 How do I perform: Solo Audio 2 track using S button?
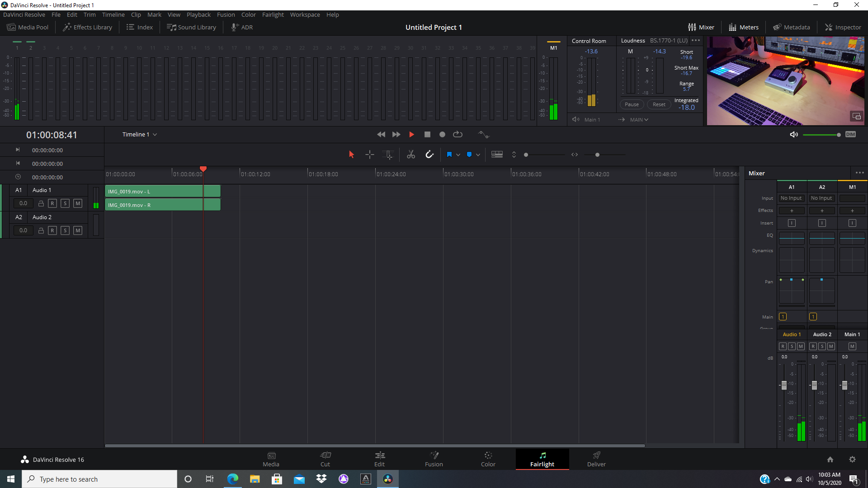[x=65, y=230]
